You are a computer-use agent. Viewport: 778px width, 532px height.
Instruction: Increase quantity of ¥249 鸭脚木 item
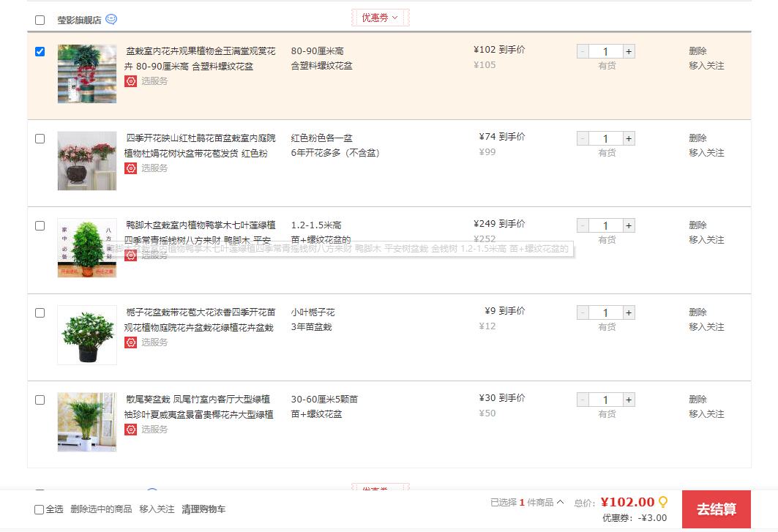pos(629,226)
